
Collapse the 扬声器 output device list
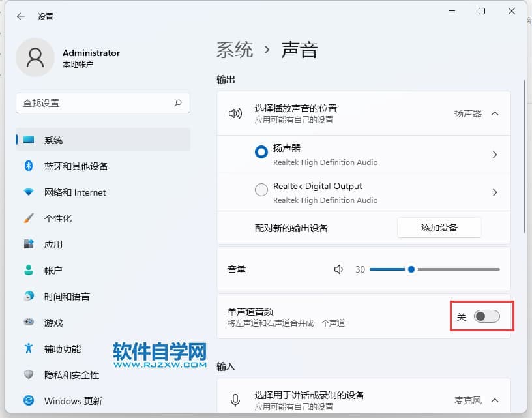point(495,113)
